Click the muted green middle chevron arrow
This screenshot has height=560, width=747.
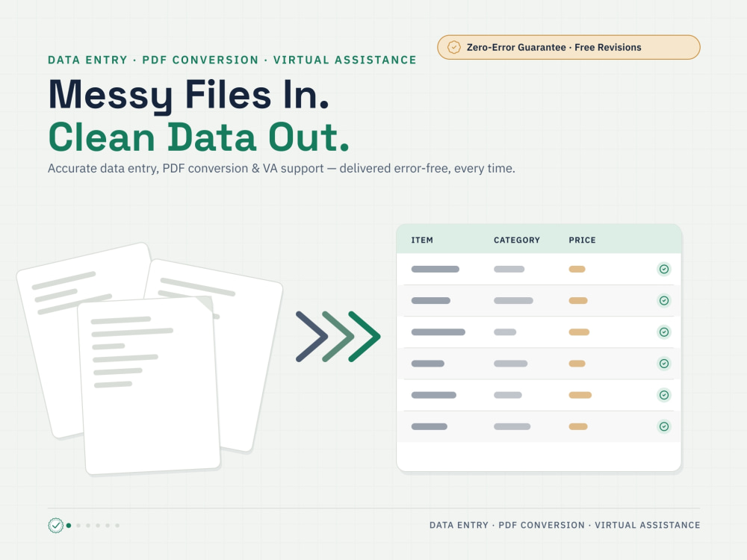tap(338, 336)
